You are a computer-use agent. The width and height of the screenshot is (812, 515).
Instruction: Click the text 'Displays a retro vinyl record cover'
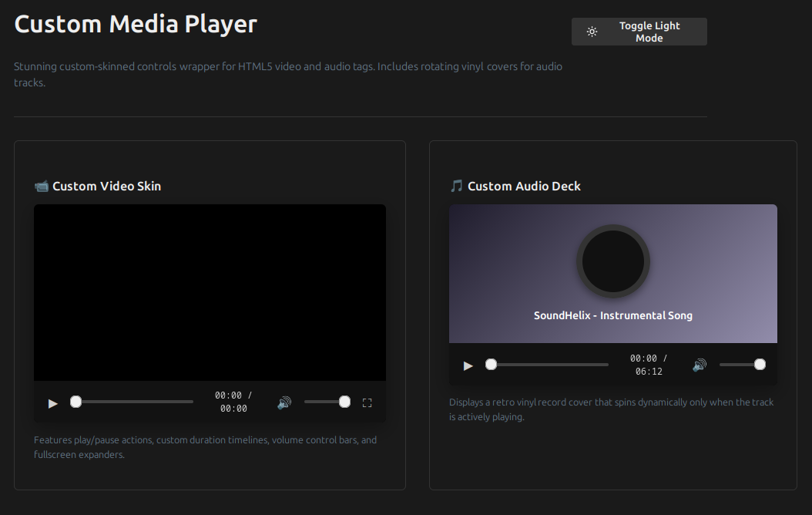coord(611,409)
